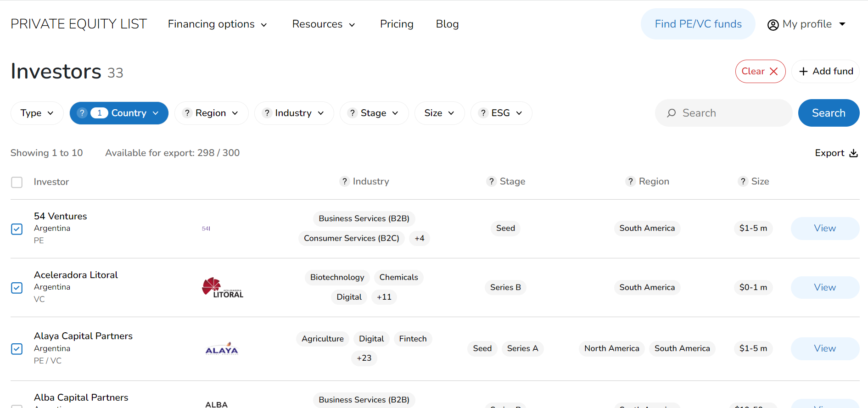Image resolution: width=868 pixels, height=408 pixels.
Task: Open the Stage filter dropdown
Action: 374,113
